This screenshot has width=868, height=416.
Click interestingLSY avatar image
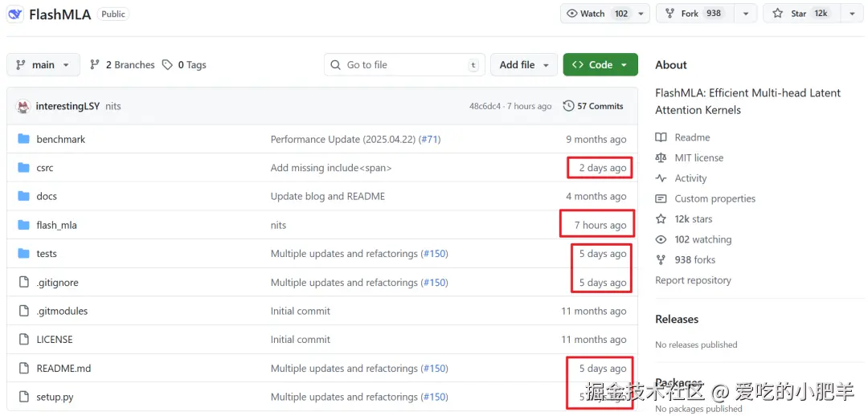point(23,106)
